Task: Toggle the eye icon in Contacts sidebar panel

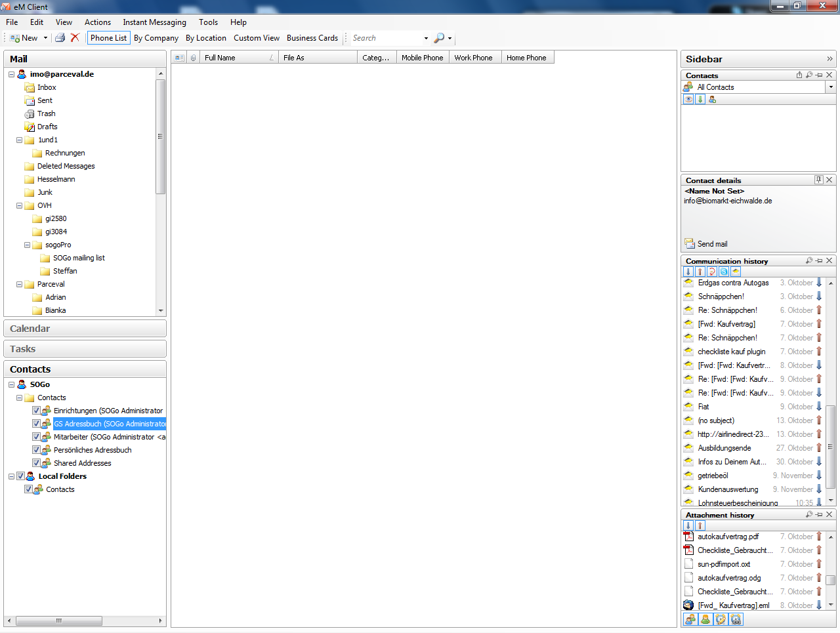Action: pos(688,100)
